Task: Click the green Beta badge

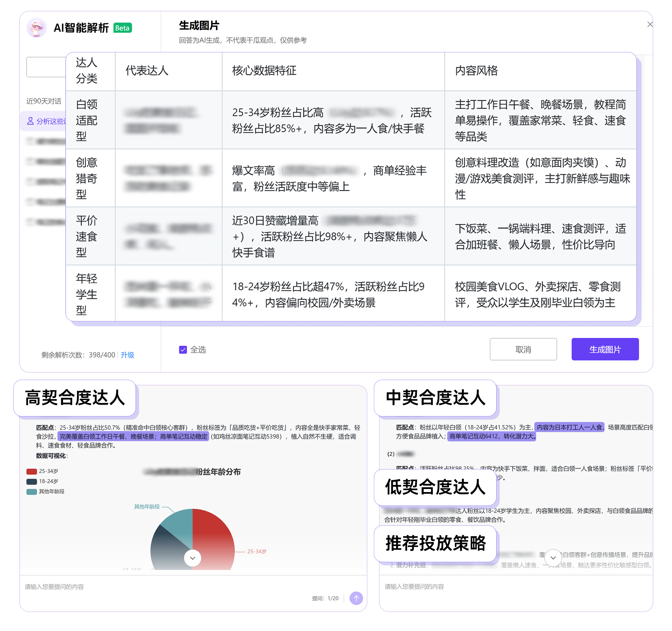Action: pos(122,28)
